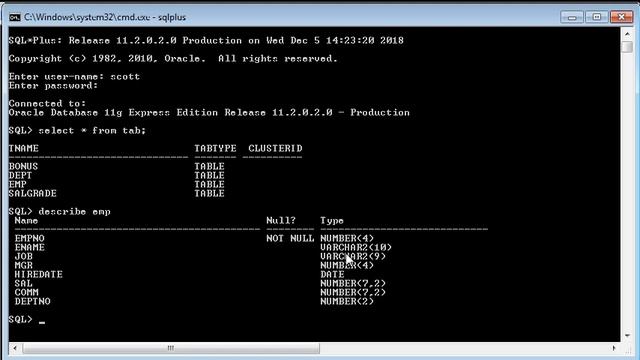The width and height of the screenshot is (640, 360).
Task: Click the 'Type' column header
Action: (332, 221)
